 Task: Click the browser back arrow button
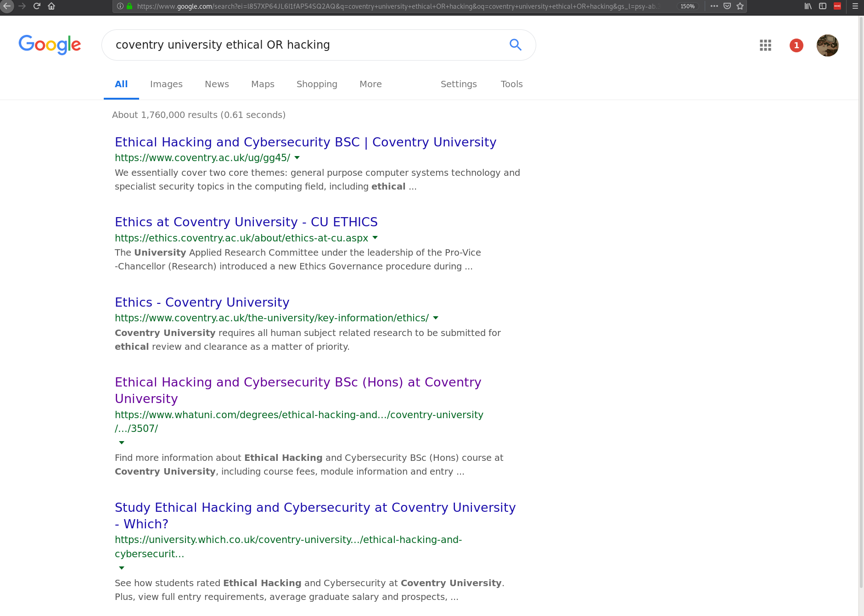point(7,6)
